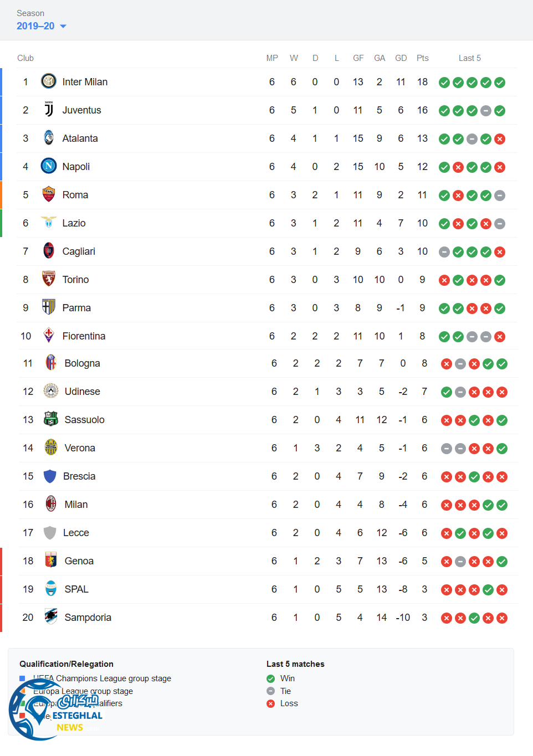Image resolution: width=533 pixels, height=756 pixels.
Task: Click the blue Champions League legend swatch
Action: (x=22, y=678)
